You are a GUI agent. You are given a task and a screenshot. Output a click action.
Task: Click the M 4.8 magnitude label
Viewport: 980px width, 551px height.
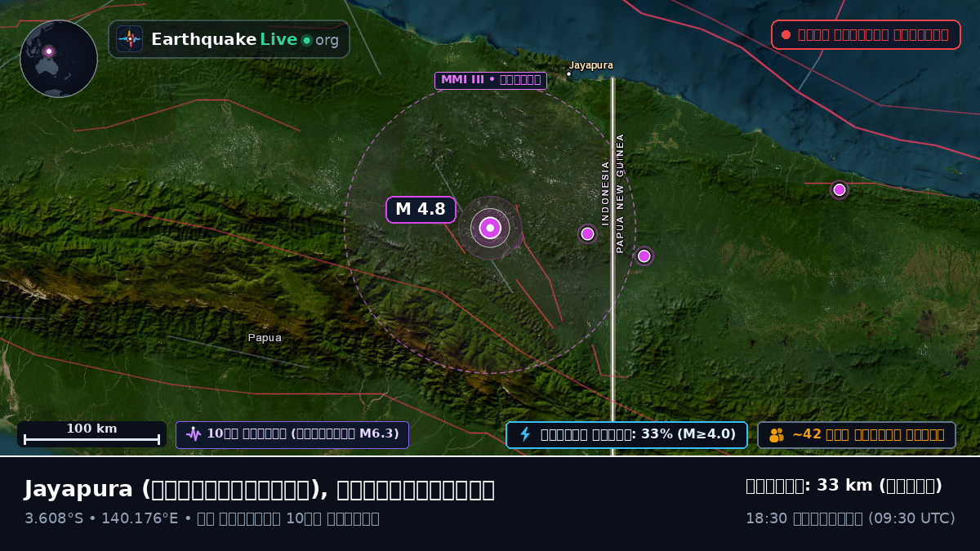pos(421,210)
